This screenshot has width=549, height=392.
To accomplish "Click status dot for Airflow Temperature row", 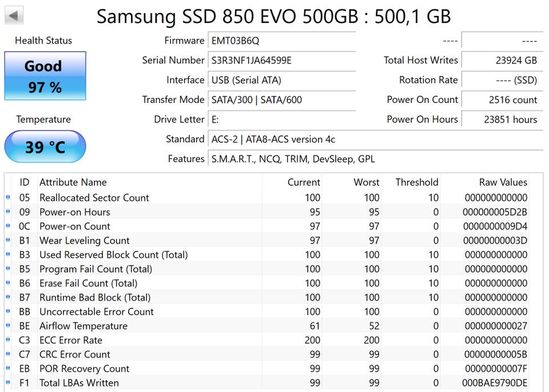I will coord(8,326).
